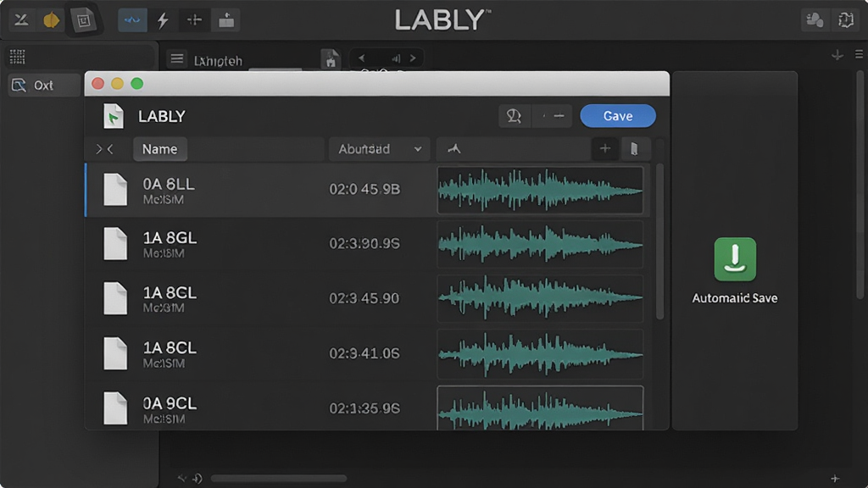Click the orange shape icon in top toolbar
The image size is (868, 488).
(x=52, y=20)
